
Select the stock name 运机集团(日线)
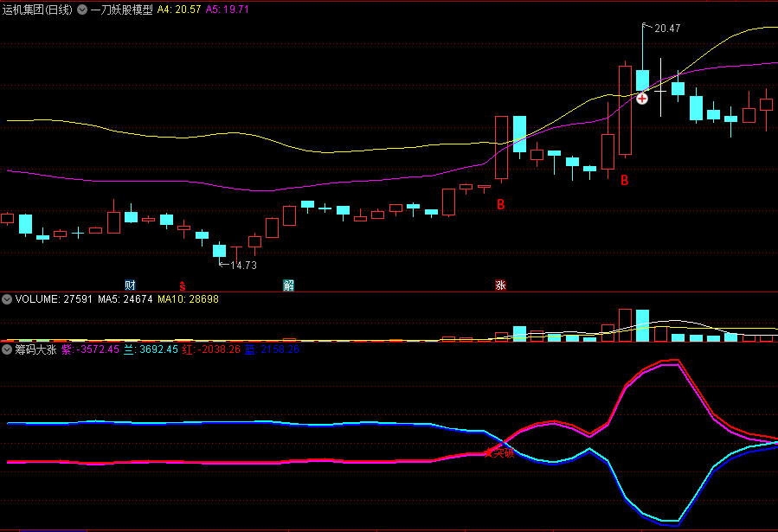[x=37, y=10]
